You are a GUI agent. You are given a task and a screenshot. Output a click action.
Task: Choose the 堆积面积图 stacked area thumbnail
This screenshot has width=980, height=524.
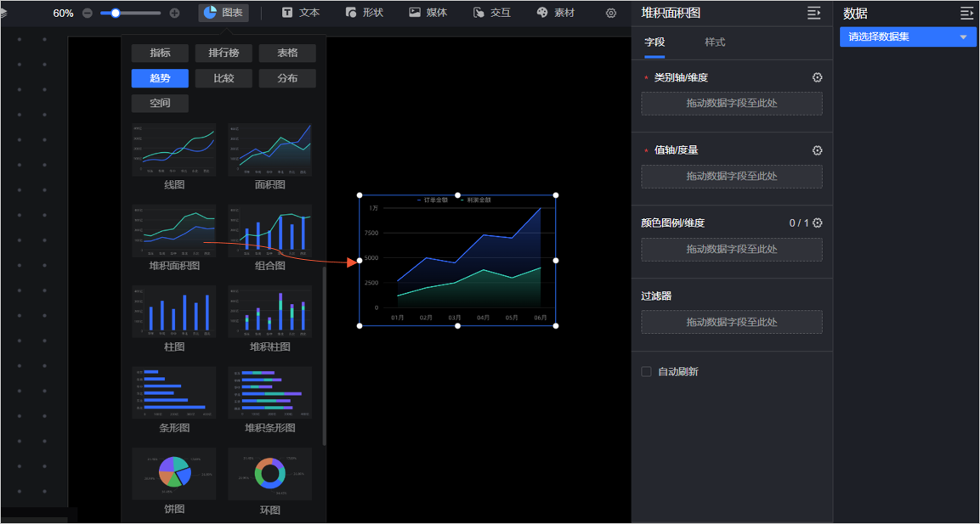point(174,230)
